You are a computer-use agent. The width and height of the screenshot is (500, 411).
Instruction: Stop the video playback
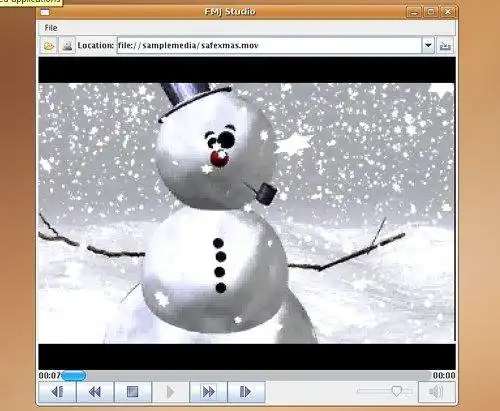(x=133, y=392)
